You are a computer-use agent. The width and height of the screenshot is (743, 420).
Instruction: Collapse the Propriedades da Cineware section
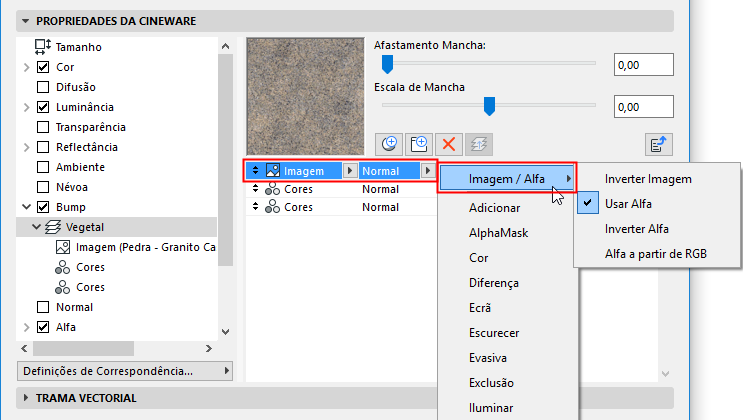click(26, 21)
